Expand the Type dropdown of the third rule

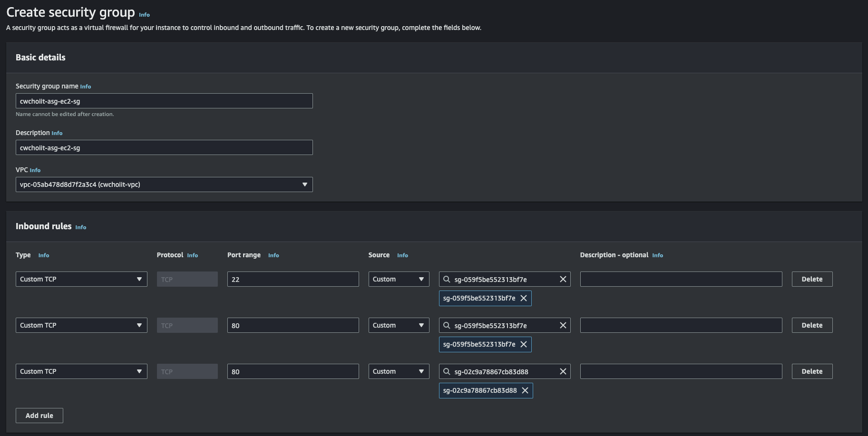81,371
